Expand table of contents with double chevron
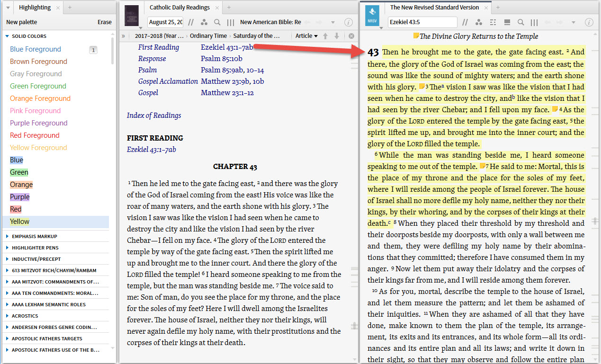Image resolution: width=601 pixels, height=364 pixels. [x=124, y=36]
